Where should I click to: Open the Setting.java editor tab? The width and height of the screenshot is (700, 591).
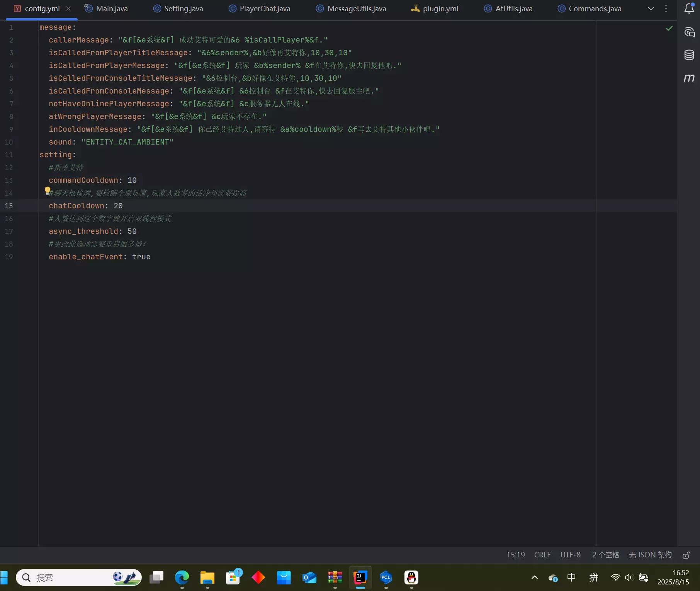[x=178, y=9]
